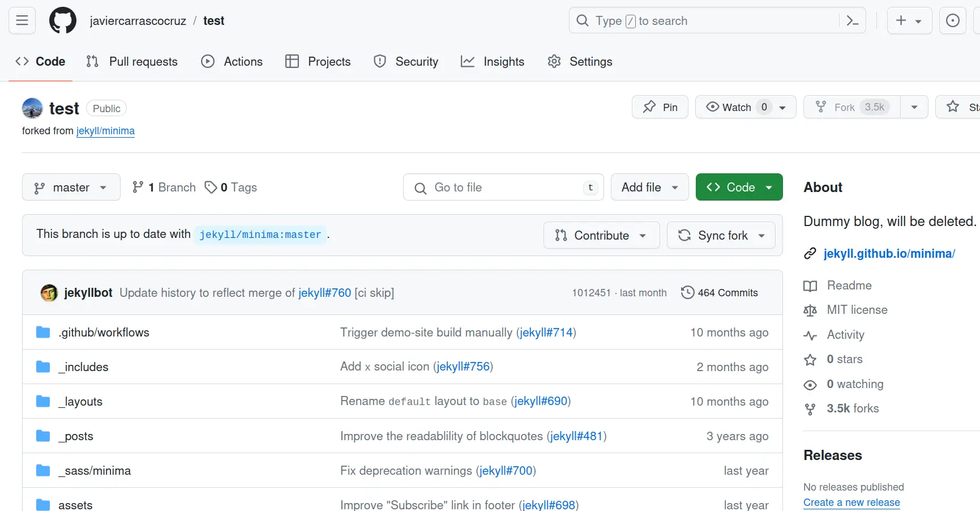
Task: Open the assets folder
Action: (75, 505)
